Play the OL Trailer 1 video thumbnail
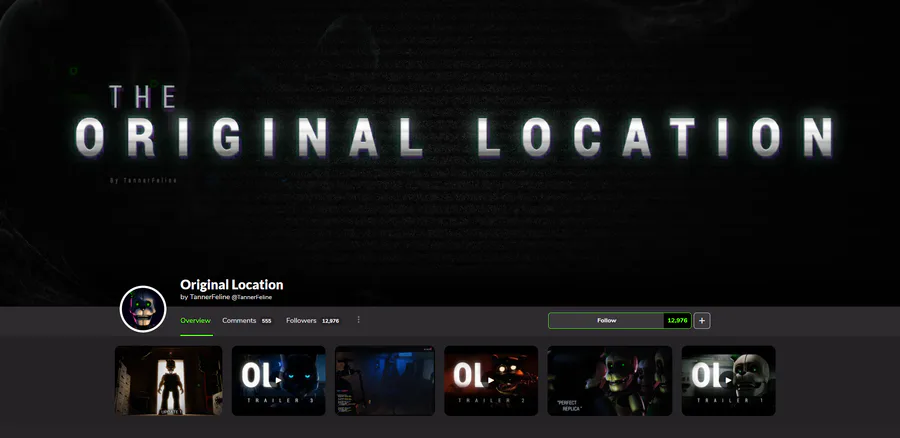 (728, 381)
